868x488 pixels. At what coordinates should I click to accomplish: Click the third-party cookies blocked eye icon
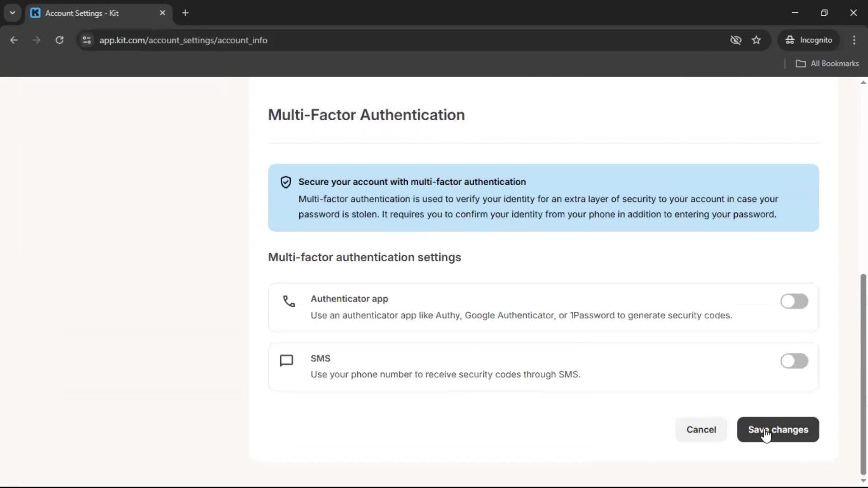coord(736,40)
